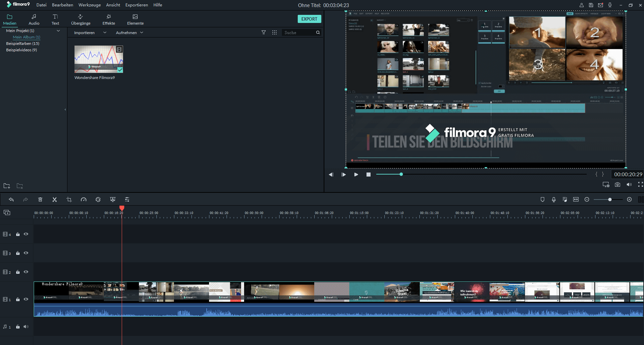Screen dimensions: 644x345
Task: Collapse the media sidebar arrow
Action: tap(65, 109)
